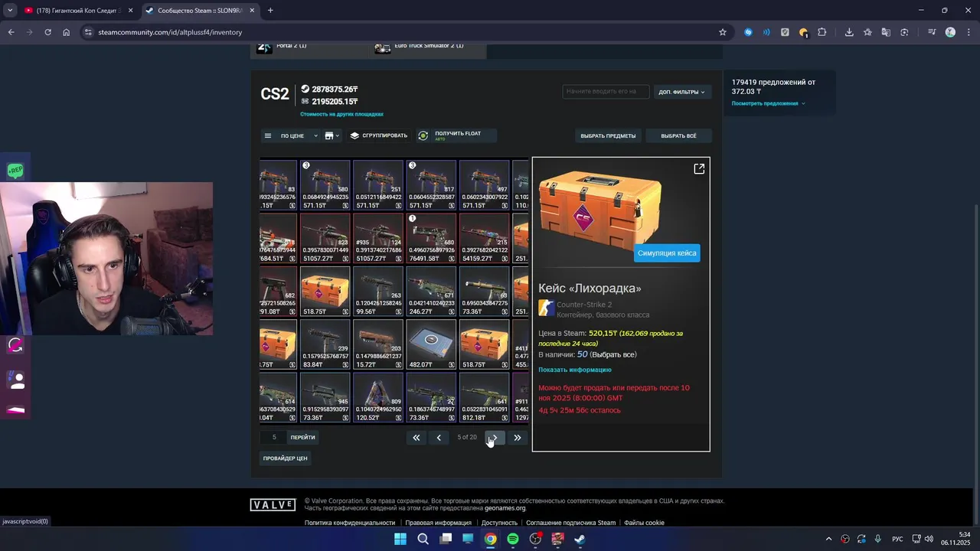The width and height of the screenshot is (980, 551).
Task: Select the item priced 812.18₸
Action: [x=484, y=397]
